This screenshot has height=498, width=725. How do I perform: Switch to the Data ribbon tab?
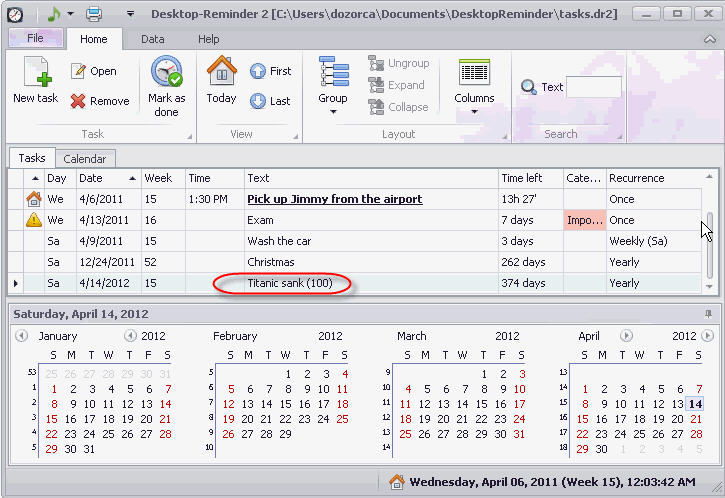[153, 39]
